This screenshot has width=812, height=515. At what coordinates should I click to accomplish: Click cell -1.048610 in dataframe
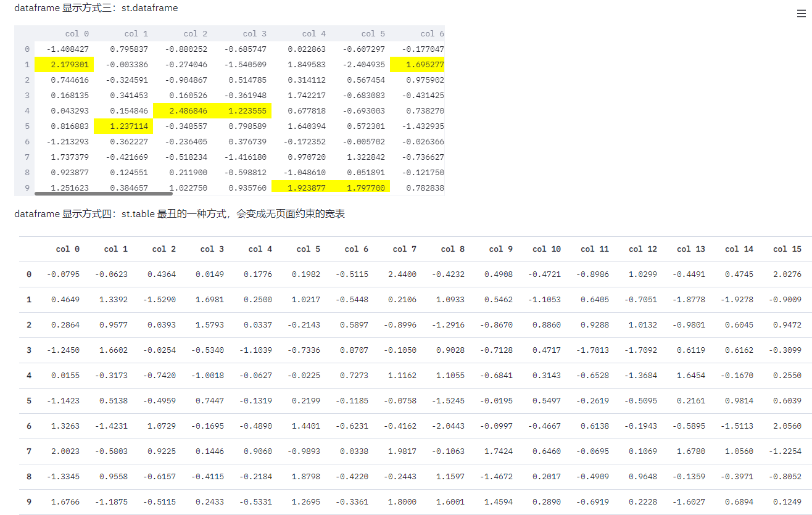pyautogui.click(x=301, y=172)
